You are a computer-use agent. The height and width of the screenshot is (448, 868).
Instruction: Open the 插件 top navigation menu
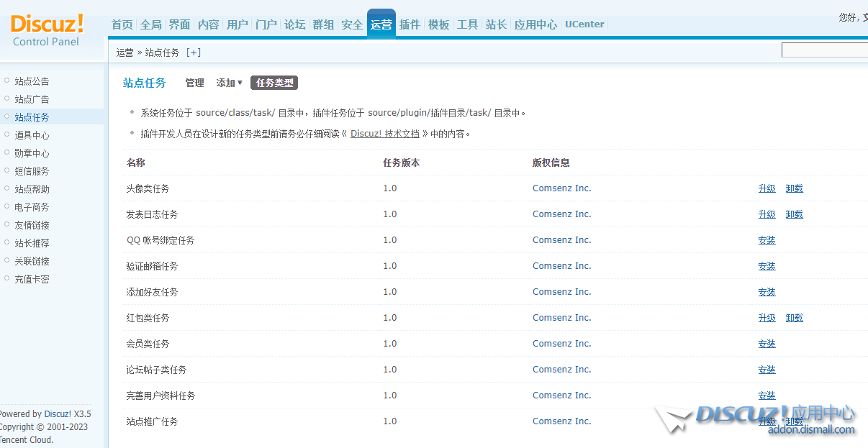(x=410, y=24)
